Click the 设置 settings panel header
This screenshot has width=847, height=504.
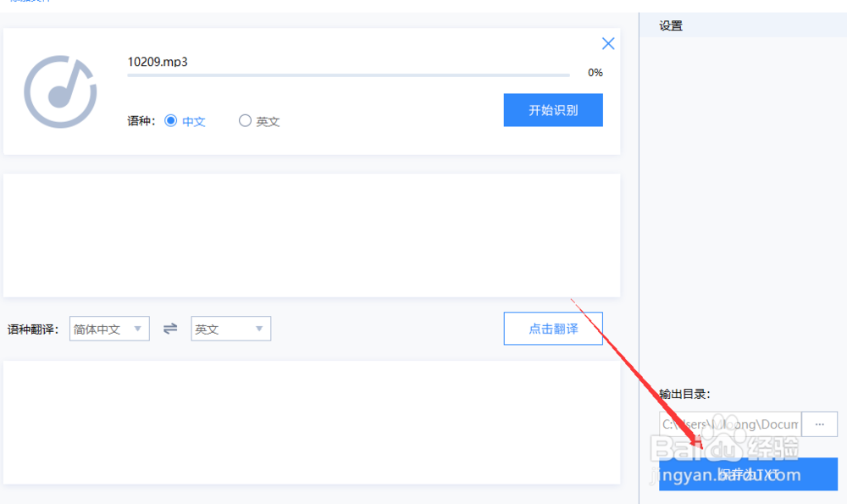click(x=670, y=25)
